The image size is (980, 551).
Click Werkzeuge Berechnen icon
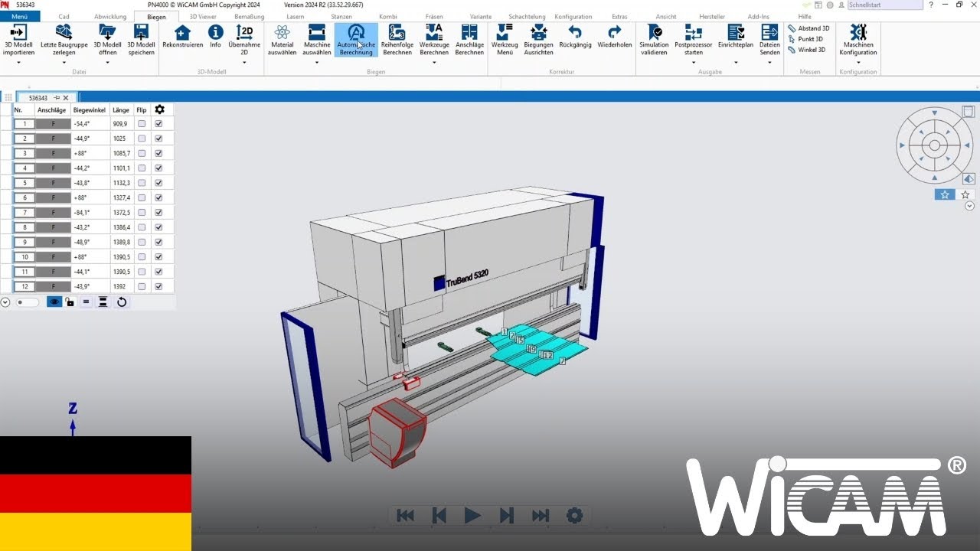434,32
